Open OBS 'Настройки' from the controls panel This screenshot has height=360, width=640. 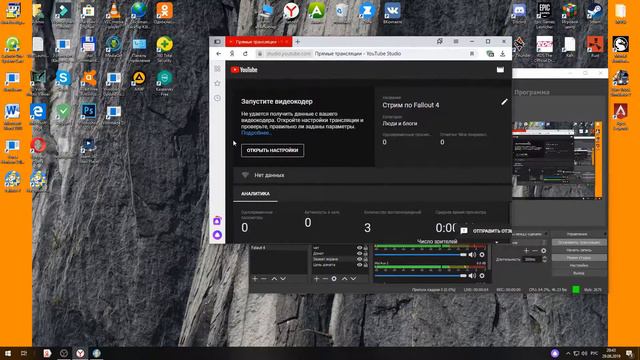[x=579, y=265]
